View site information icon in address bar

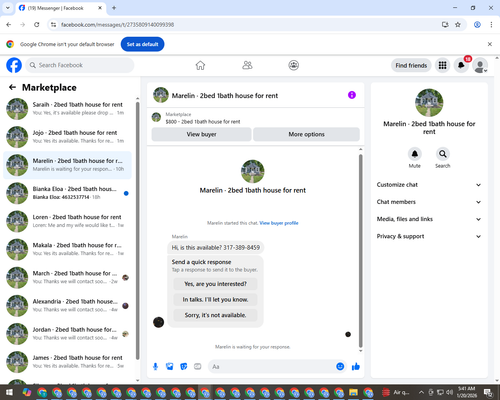(x=53, y=25)
